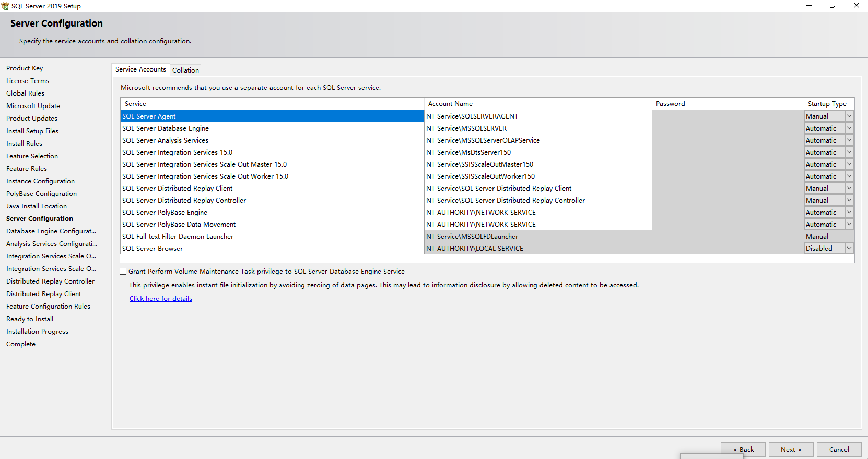868x459 pixels.
Task: Click Instance Configuration step
Action: coord(40,181)
